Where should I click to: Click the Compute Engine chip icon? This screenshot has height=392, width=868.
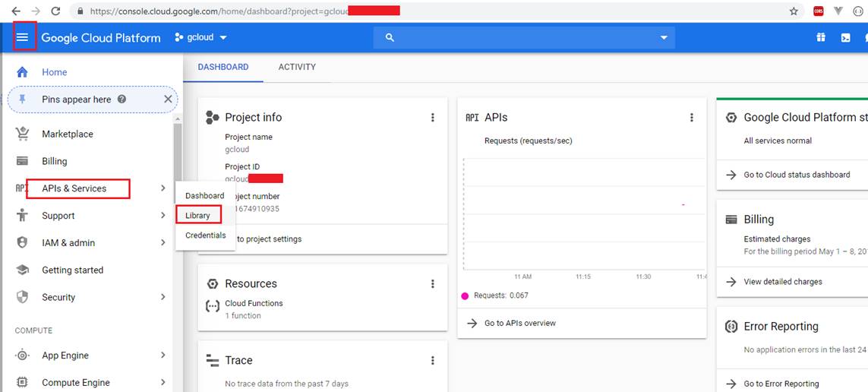click(x=22, y=383)
